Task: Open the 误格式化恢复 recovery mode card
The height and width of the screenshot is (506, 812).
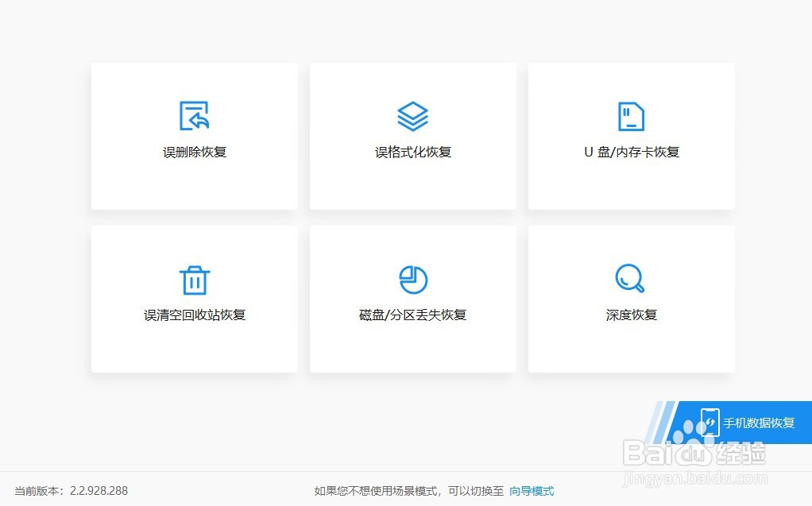Action: point(412,135)
